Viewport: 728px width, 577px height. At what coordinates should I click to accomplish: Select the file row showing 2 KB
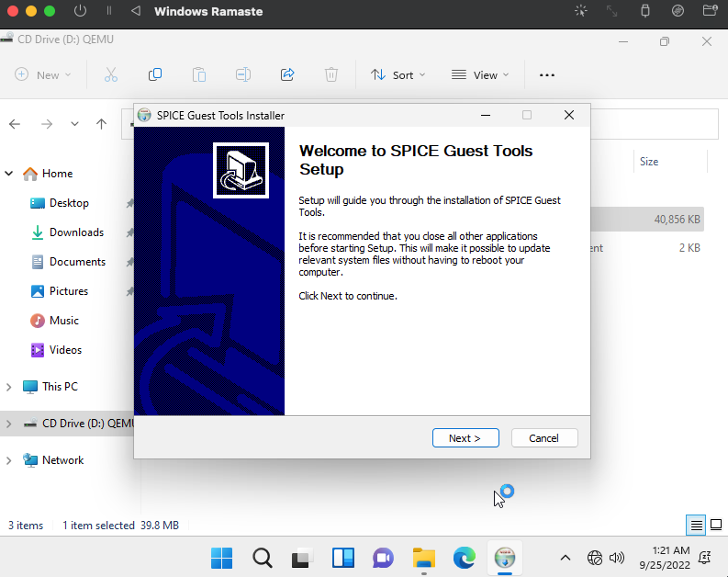tap(646, 248)
